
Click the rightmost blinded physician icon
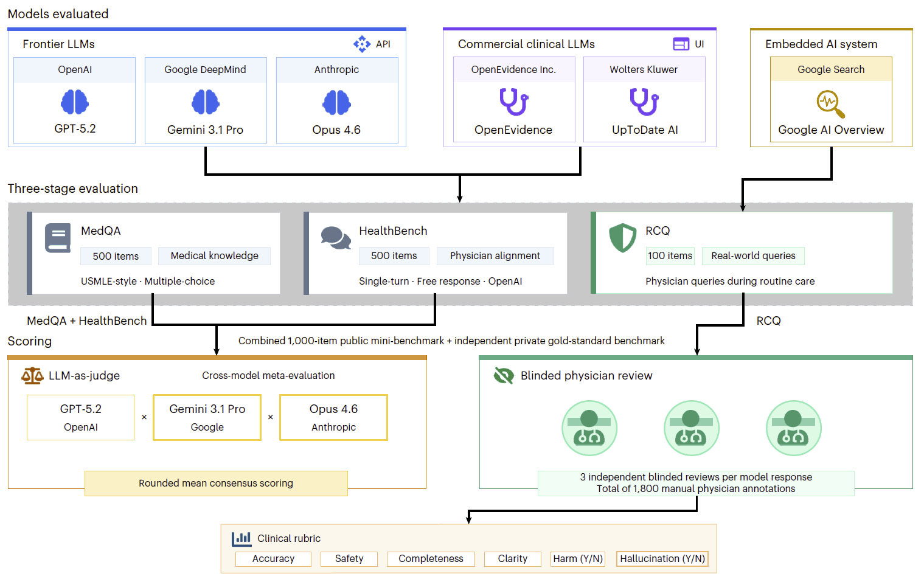(794, 428)
